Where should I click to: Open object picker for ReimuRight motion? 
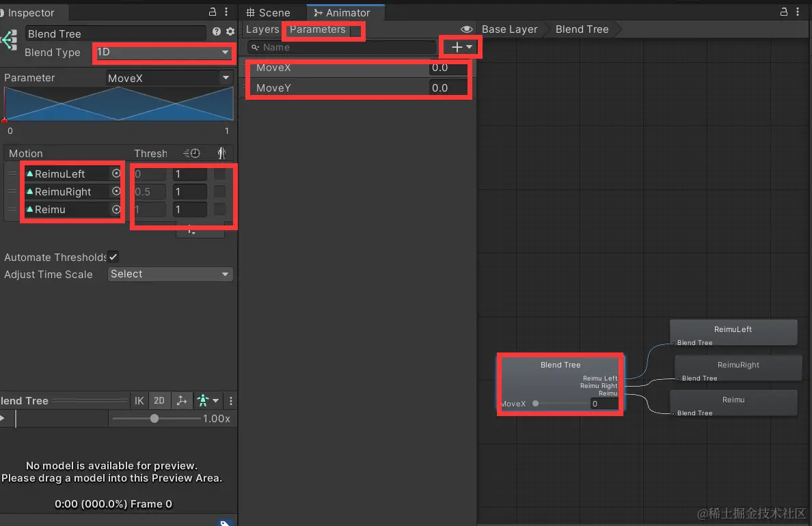tap(116, 191)
